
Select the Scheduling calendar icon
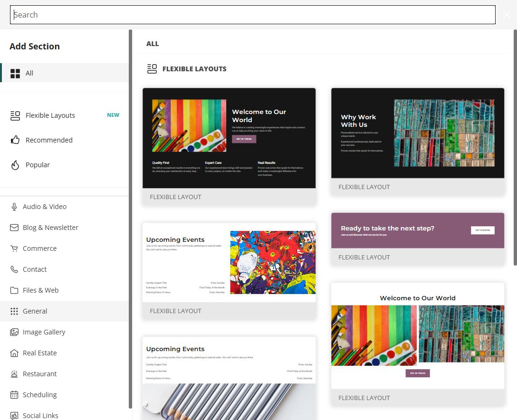click(x=14, y=395)
